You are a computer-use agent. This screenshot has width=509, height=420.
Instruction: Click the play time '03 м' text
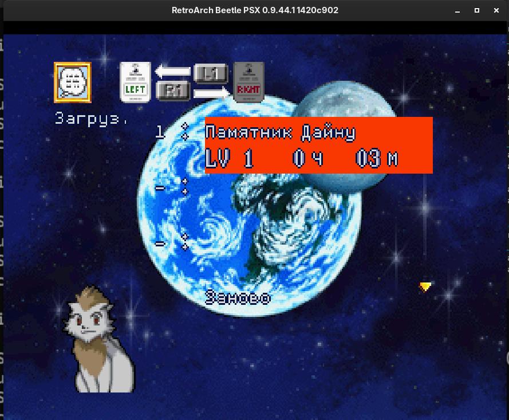coord(377,159)
